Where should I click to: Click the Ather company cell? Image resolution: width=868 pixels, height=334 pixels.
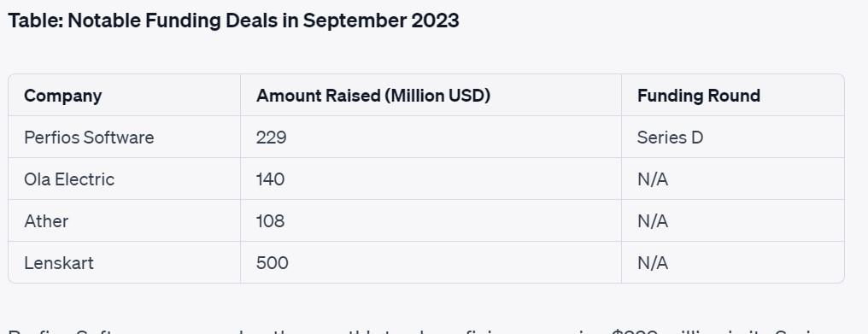tap(46, 221)
